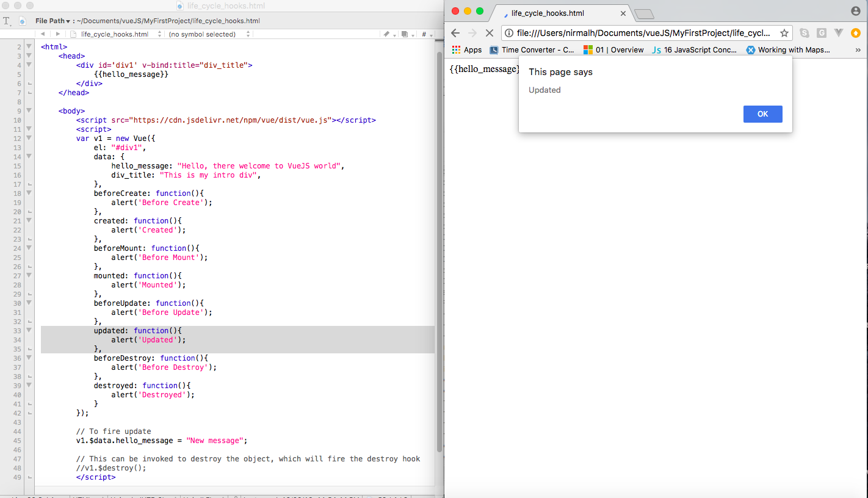Viewport: 868px width, 498px height.
Task: Click the code line alert('Created');
Action: click(148, 230)
